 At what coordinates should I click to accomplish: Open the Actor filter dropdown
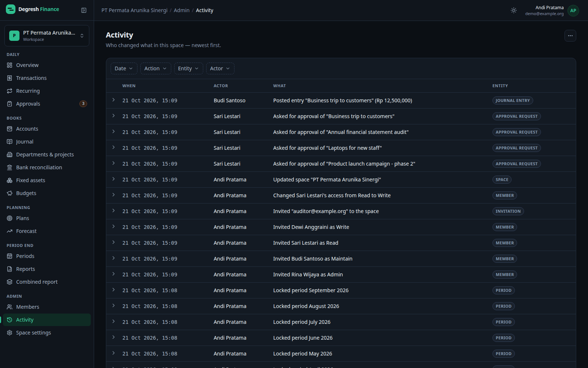[220, 68]
